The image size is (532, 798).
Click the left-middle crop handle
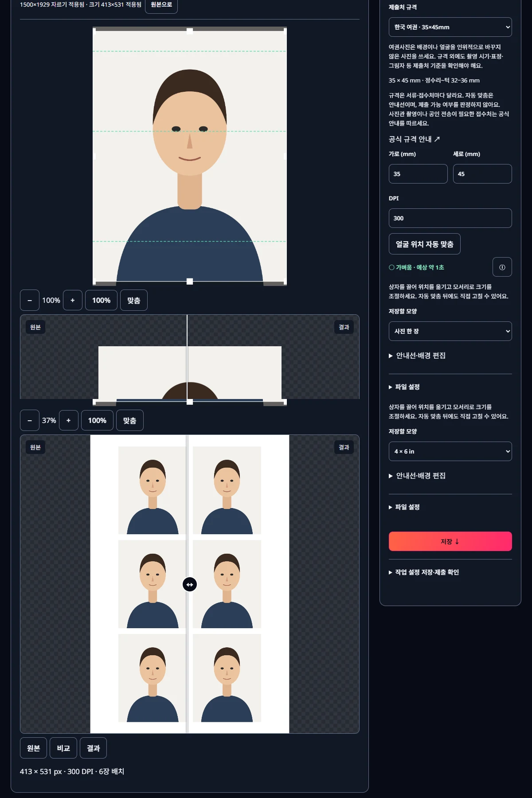[94, 156]
